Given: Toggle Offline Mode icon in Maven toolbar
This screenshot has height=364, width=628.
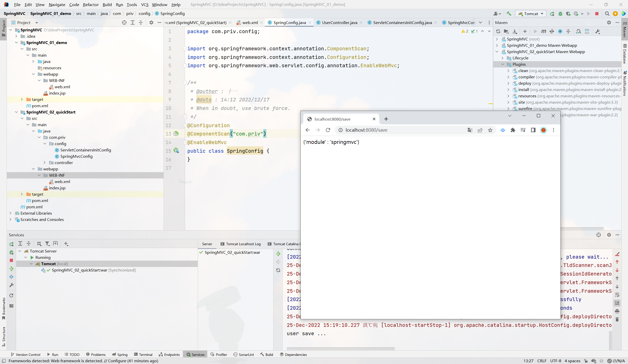Looking at the screenshot, I should tap(552, 31).
